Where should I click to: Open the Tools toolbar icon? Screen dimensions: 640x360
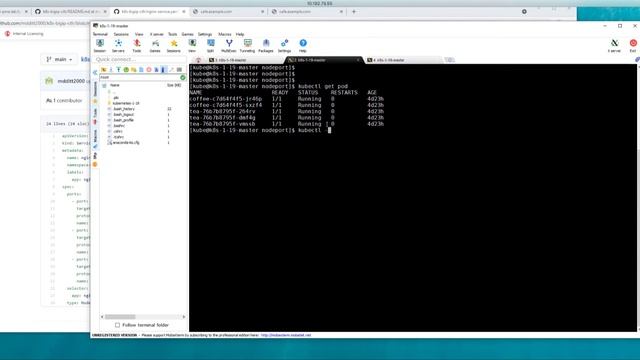pyautogui.click(x=137, y=45)
